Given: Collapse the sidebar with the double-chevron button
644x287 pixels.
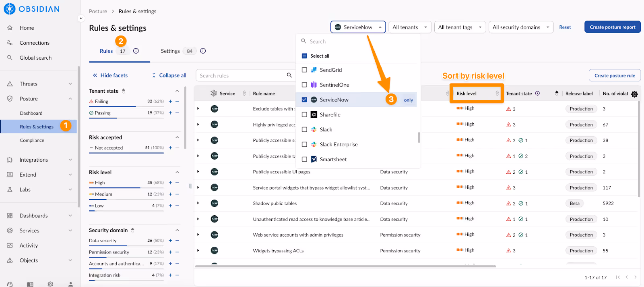Looking at the screenshot, I should [x=81, y=18].
